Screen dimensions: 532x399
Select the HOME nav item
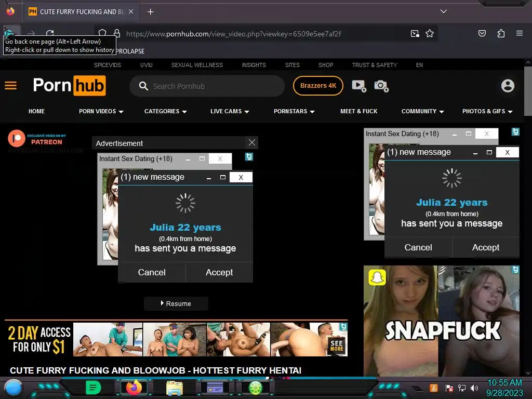(37, 111)
